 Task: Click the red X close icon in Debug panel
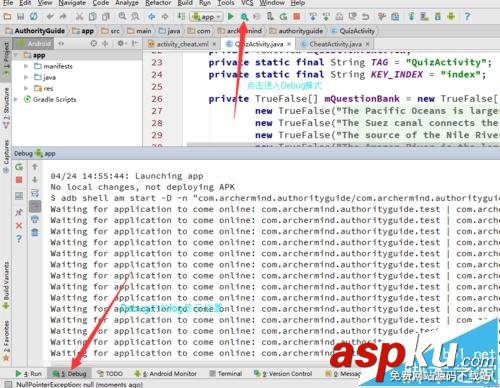(x=19, y=226)
